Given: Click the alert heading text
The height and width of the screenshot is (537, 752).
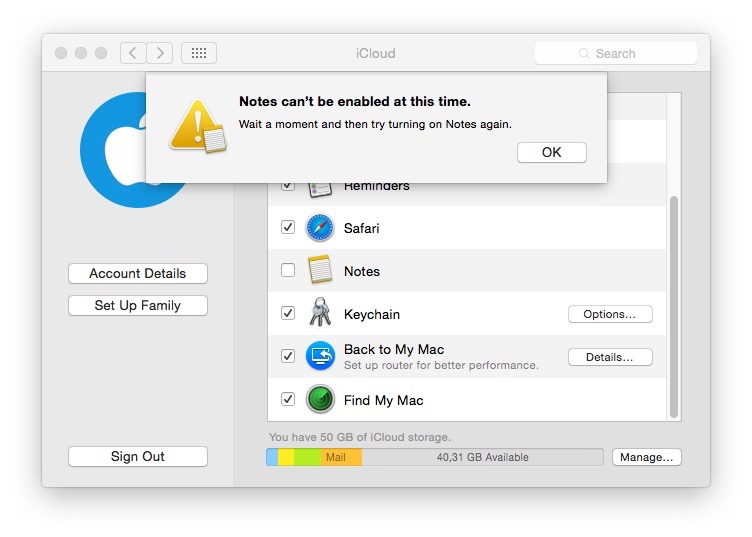Looking at the screenshot, I should (355, 102).
